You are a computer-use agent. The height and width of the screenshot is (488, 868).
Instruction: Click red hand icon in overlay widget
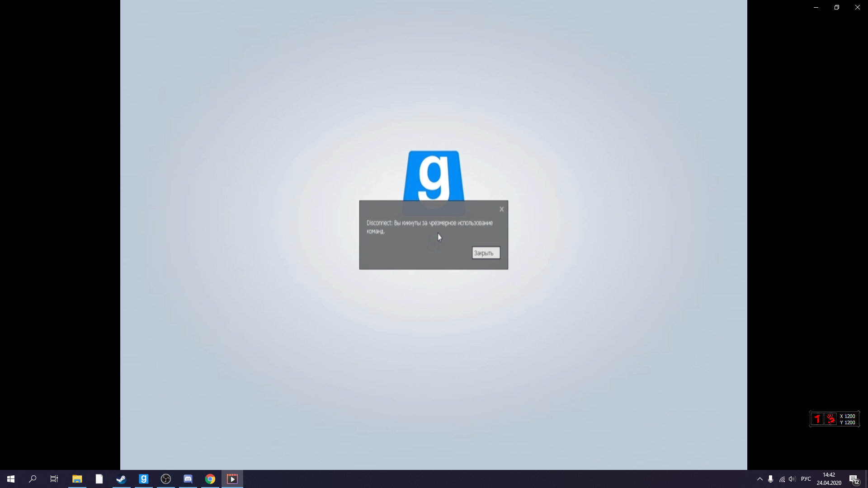830,419
